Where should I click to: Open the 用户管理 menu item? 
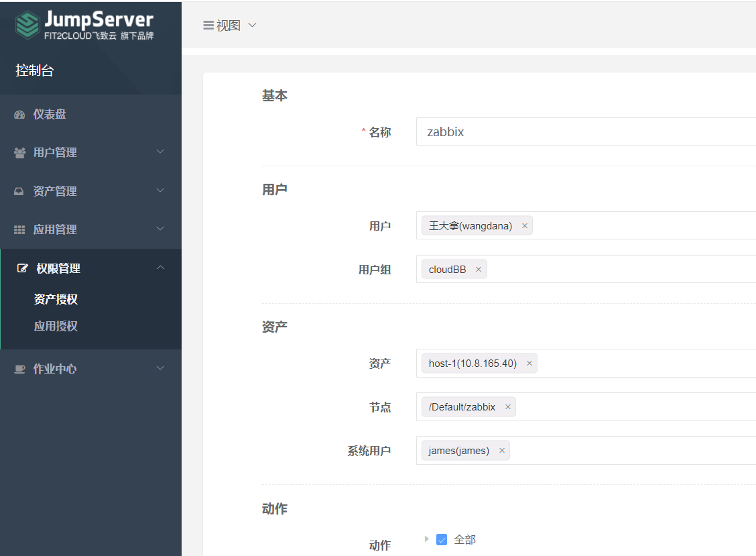click(x=90, y=152)
